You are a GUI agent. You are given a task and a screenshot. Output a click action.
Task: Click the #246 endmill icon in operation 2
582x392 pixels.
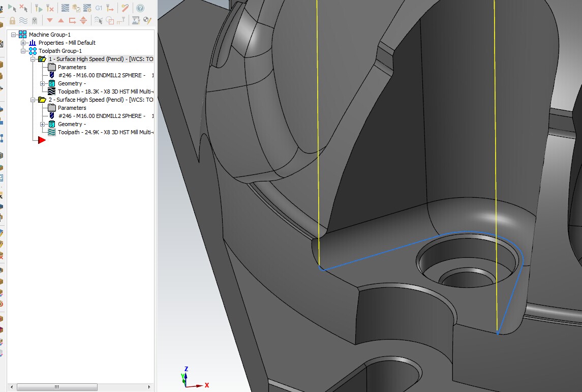pos(52,116)
